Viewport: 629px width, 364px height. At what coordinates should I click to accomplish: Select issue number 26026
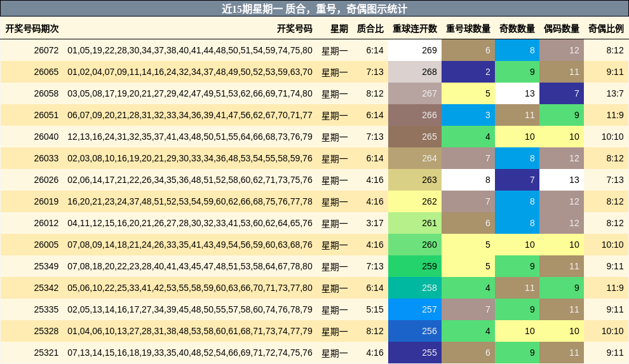[x=46, y=180]
